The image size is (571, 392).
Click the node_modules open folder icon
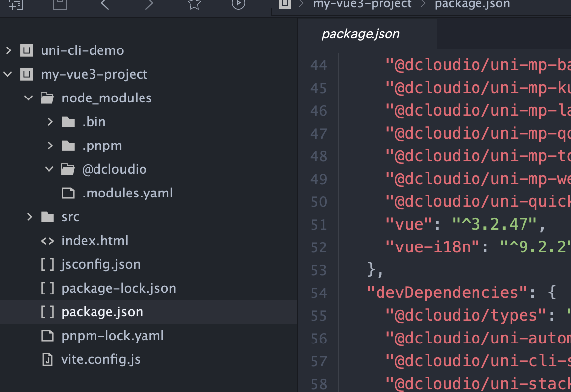click(47, 98)
